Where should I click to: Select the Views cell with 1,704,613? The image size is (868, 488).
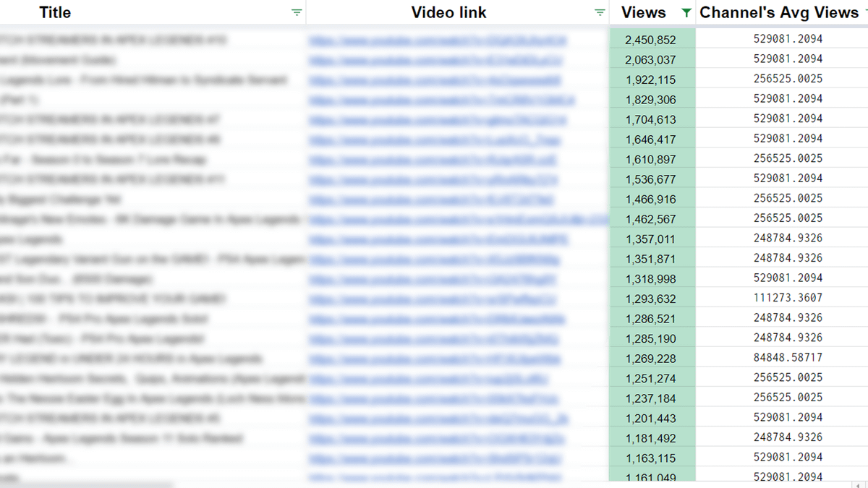tap(651, 120)
